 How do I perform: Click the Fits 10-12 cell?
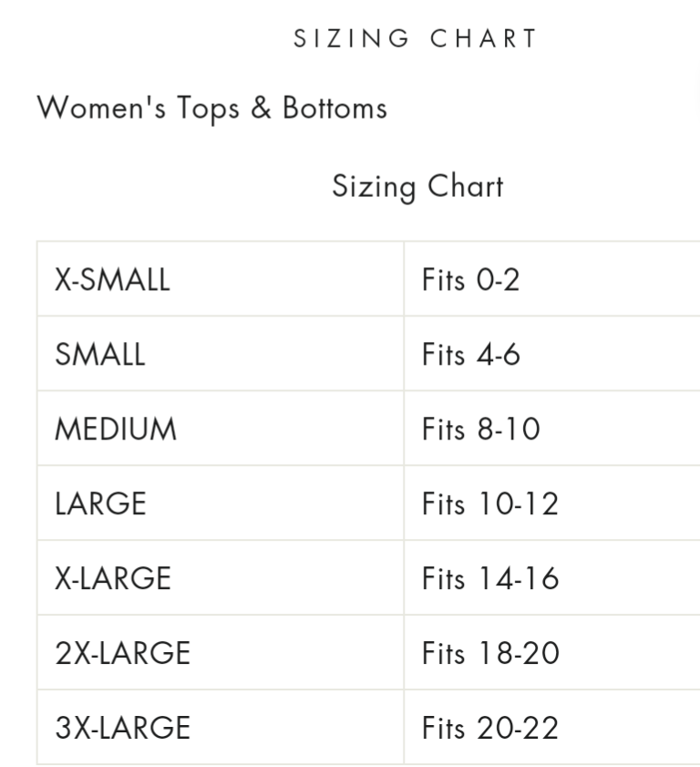point(489,503)
